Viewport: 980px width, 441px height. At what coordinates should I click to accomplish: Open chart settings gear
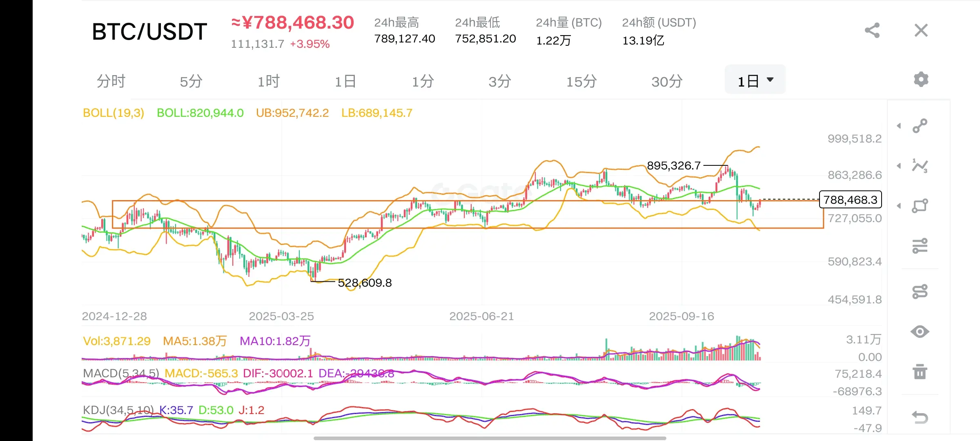point(921,79)
